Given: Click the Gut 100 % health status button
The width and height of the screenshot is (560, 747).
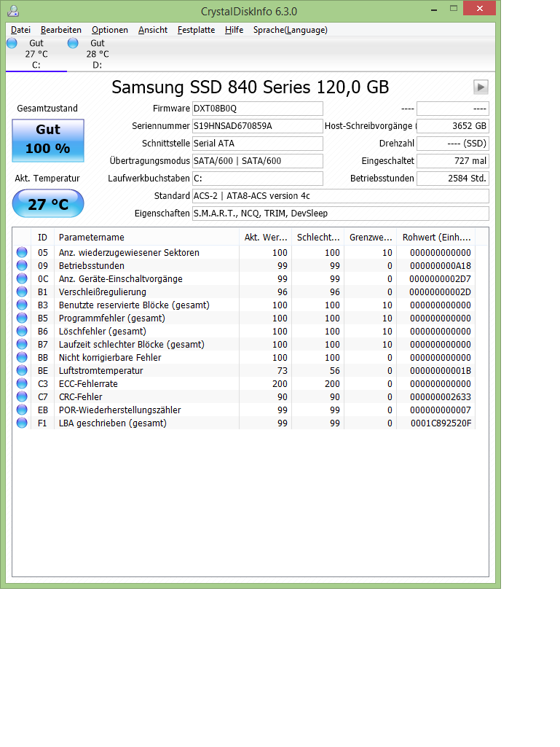Looking at the screenshot, I should click(48, 141).
